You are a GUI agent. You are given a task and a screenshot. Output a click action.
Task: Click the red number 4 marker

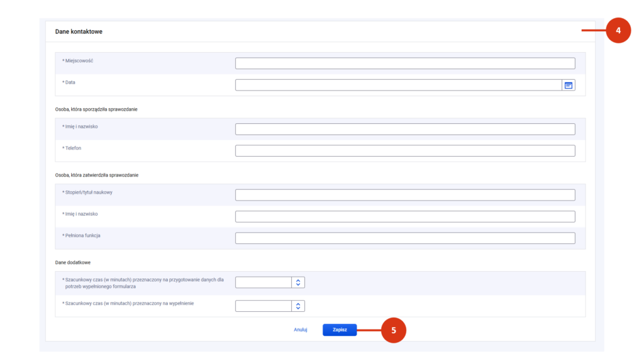click(618, 30)
